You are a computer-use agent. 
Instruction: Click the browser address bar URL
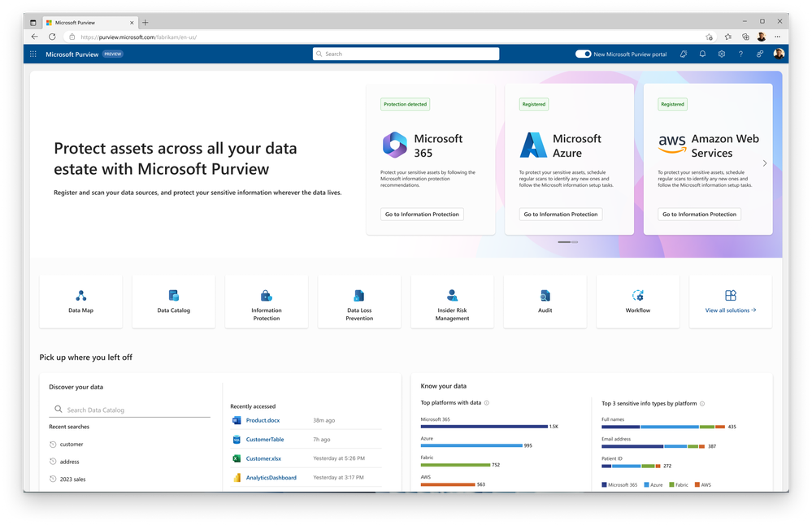(x=139, y=37)
